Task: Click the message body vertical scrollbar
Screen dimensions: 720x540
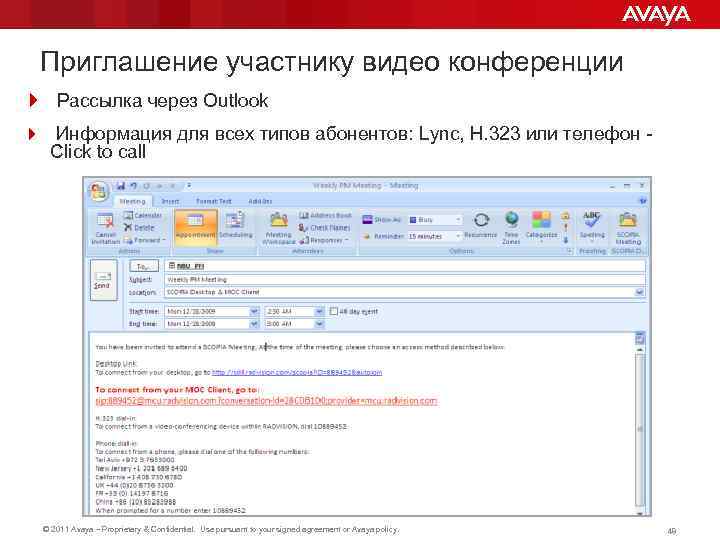Action: (x=640, y=429)
